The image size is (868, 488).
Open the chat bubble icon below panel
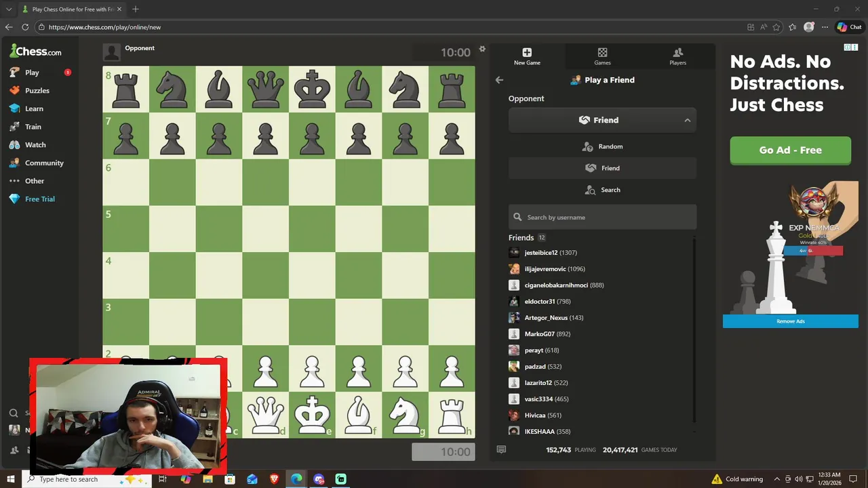[501, 449]
